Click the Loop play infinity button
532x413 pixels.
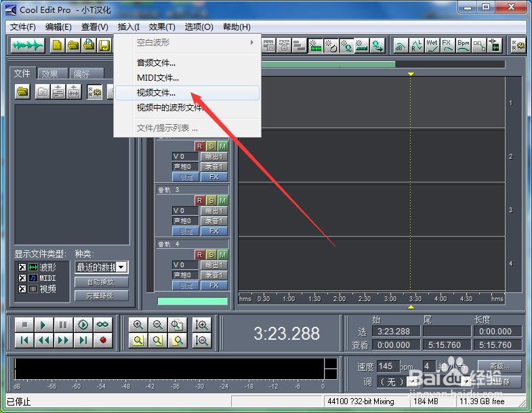pos(103,325)
